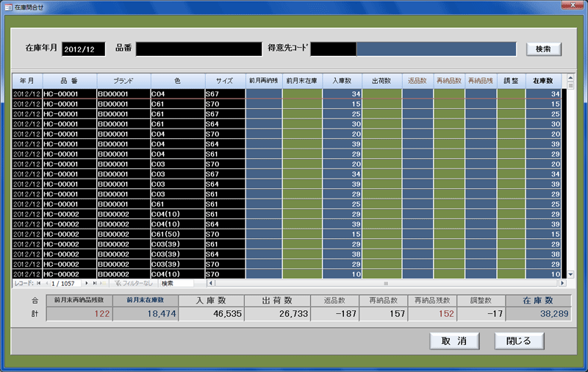Go to previous record navigation arrow

[46, 284]
